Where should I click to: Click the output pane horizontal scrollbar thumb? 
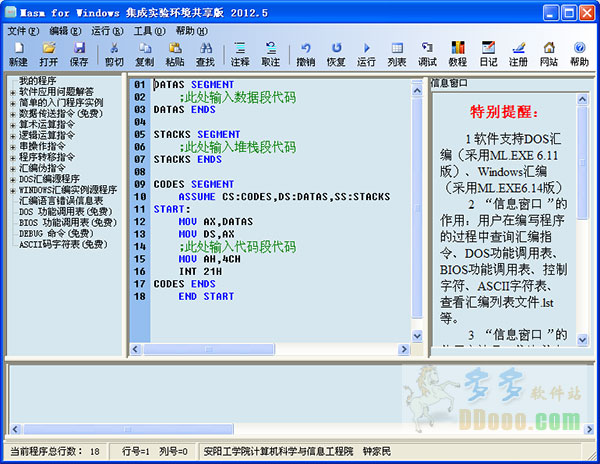click(x=128, y=429)
